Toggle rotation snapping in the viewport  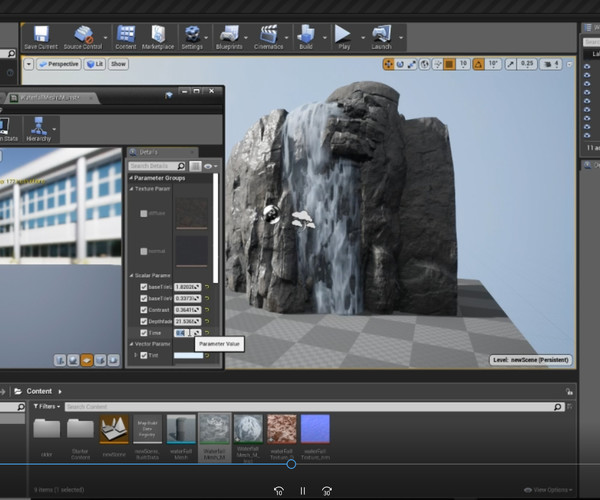478,64
